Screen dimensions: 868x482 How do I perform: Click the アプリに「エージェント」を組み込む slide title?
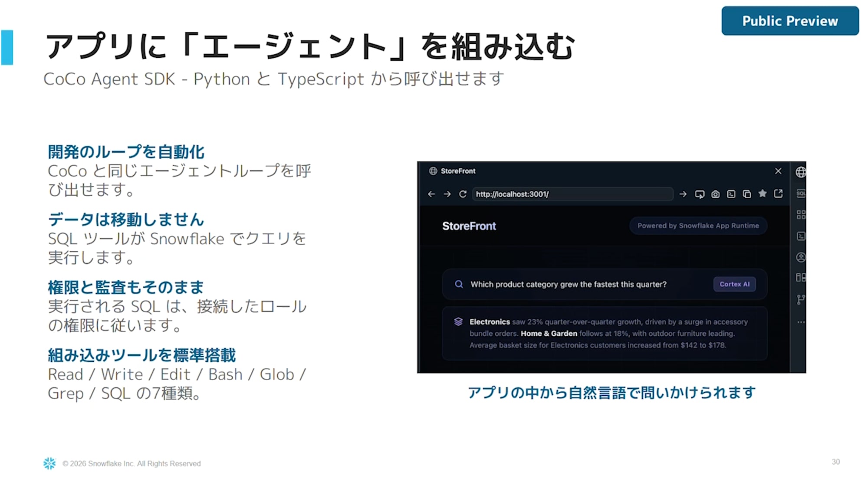pos(310,46)
